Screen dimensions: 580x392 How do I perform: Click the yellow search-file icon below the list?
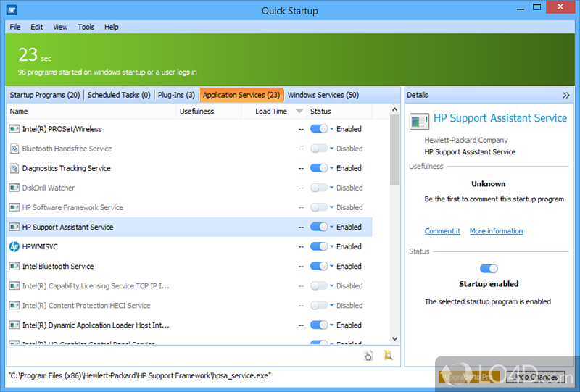click(388, 355)
